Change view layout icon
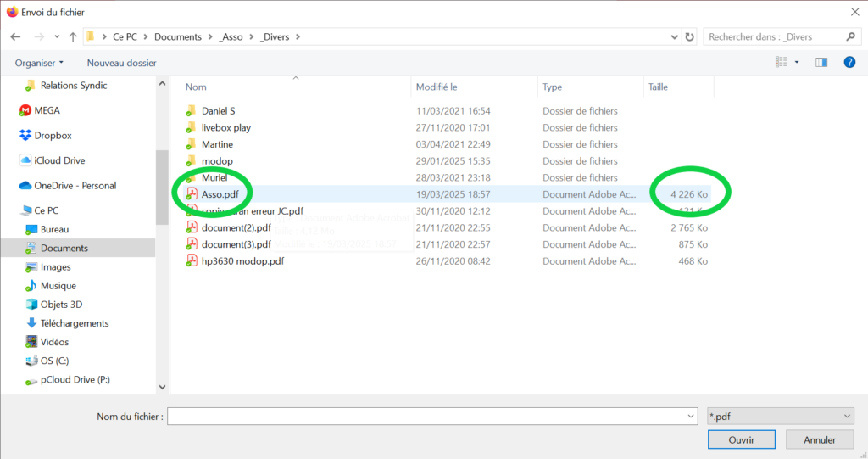 782,62
